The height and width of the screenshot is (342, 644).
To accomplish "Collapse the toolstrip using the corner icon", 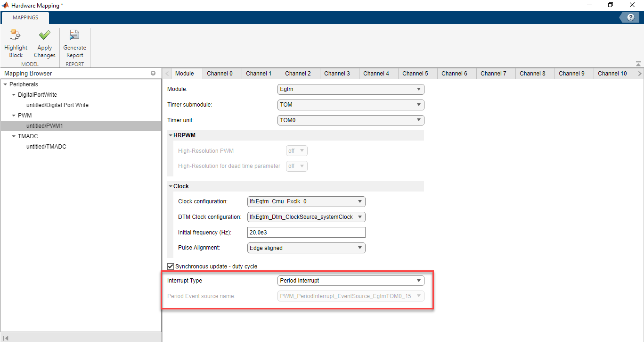I will (x=638, y=64).
